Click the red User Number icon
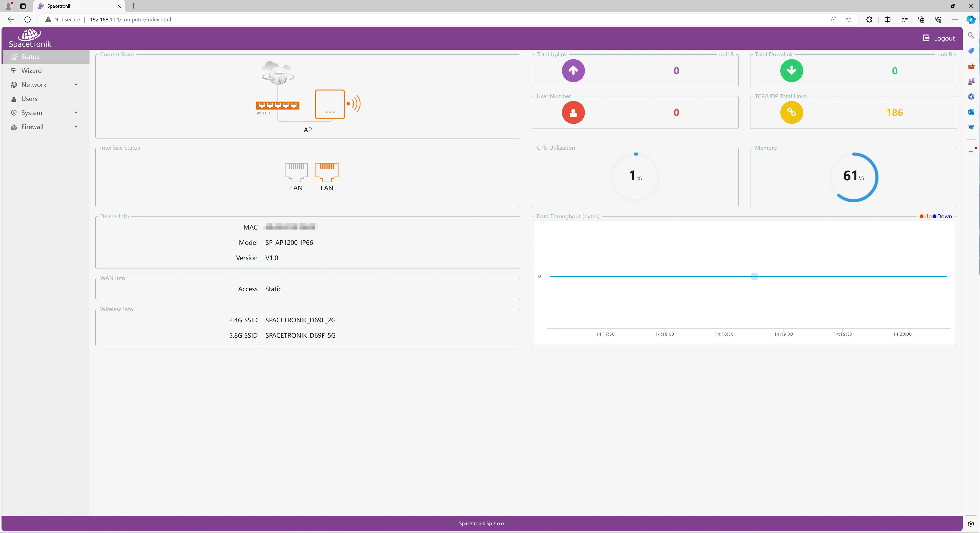Image resolution: width=980 pixels, height=533 pixels. pyautogui.click(x=573, y=113)
